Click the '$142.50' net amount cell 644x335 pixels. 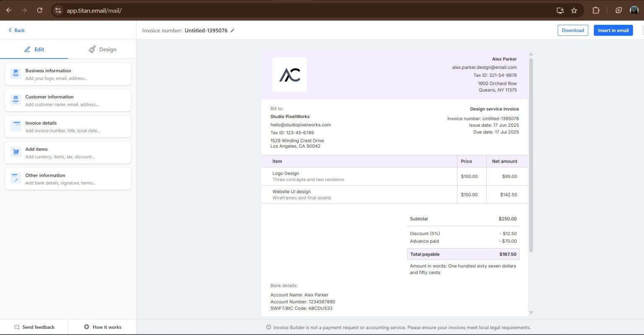[x=507, y=194]
